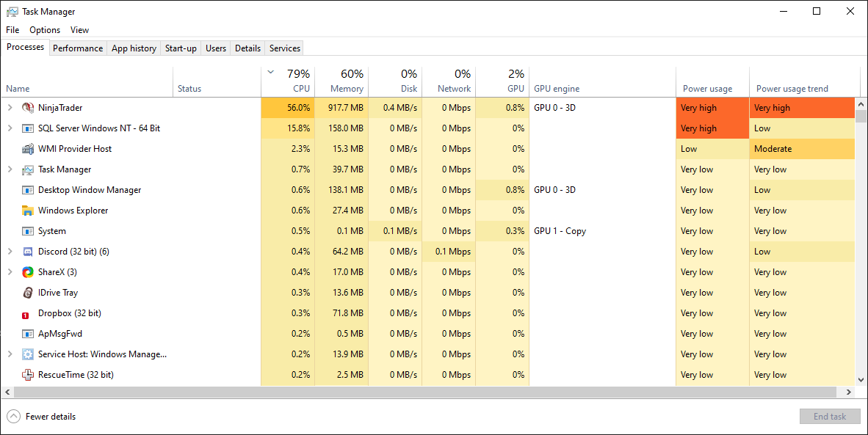Click the End task button
The width and height of the screenshot is (868, 435).
pos(829,417)
